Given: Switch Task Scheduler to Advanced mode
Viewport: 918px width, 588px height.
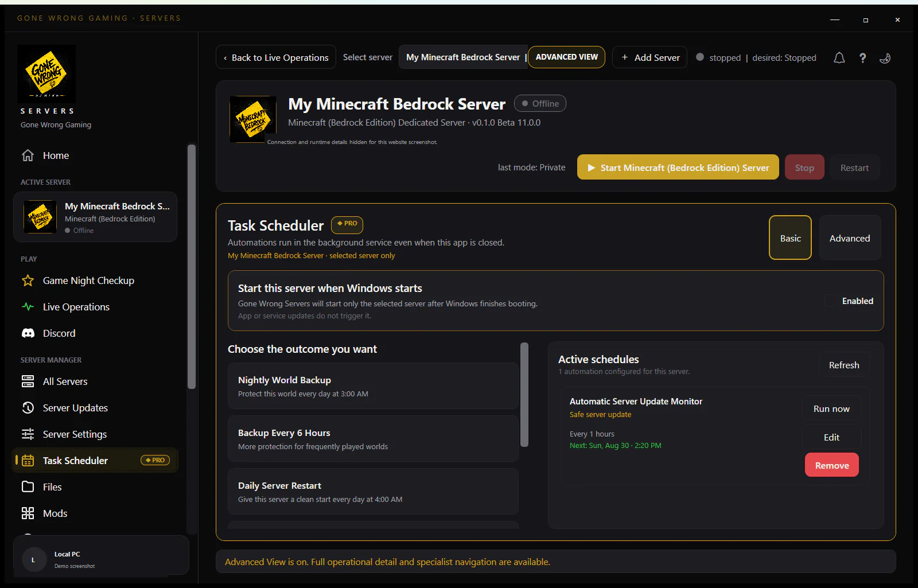Looking at the screenshot, I should point(850,238).
